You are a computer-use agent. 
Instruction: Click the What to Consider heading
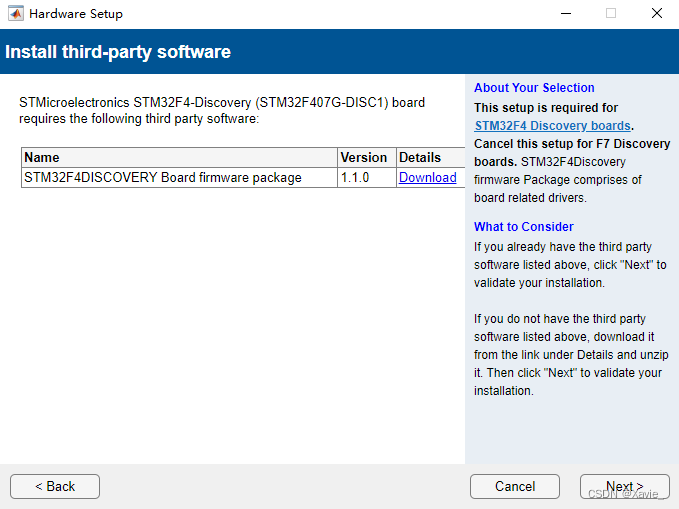[x=524, y=227]
